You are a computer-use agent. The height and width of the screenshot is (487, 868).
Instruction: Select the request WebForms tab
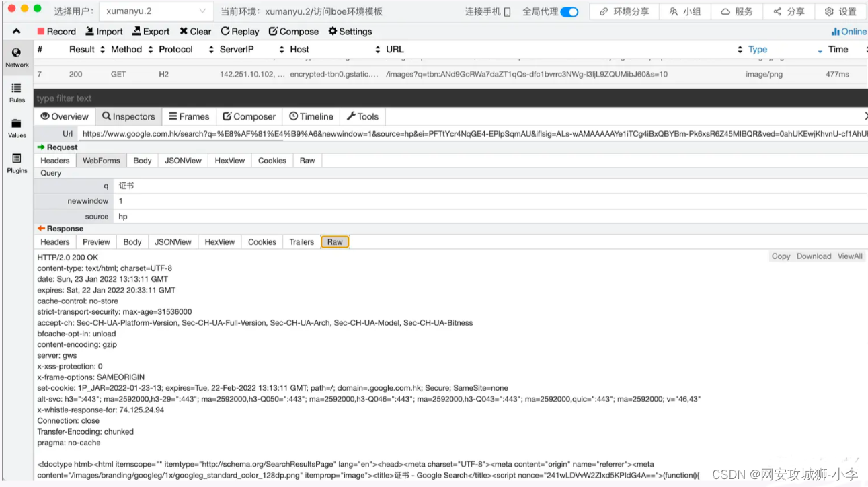pyautogui.click(x=101, y=161)
